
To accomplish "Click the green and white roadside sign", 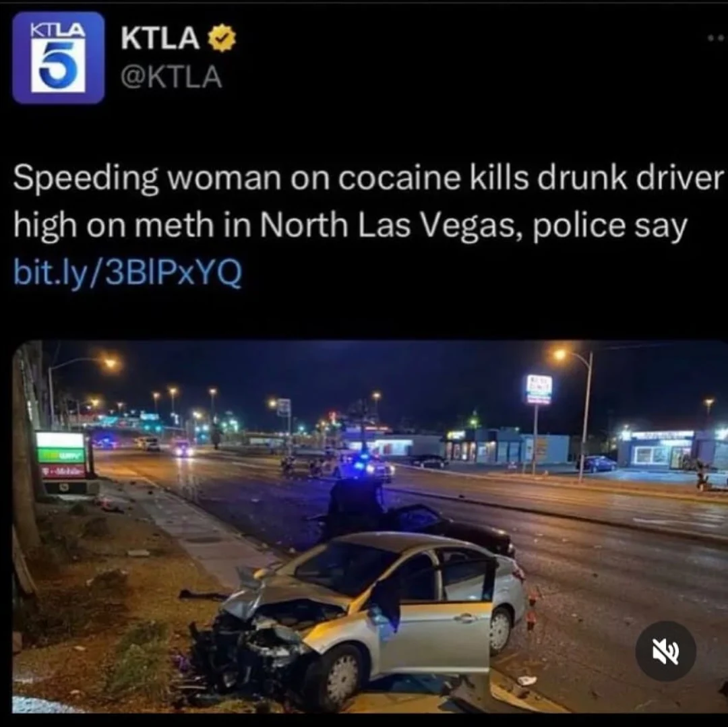I will (61, 447).
